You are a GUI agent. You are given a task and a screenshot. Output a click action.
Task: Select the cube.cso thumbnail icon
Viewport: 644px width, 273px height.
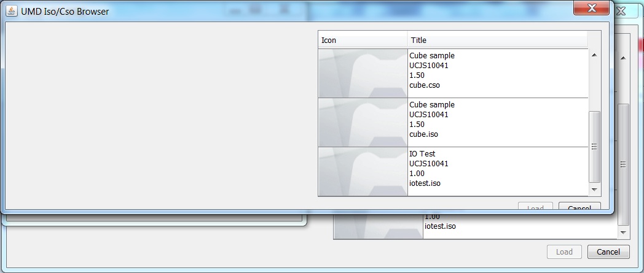(363, 74)
